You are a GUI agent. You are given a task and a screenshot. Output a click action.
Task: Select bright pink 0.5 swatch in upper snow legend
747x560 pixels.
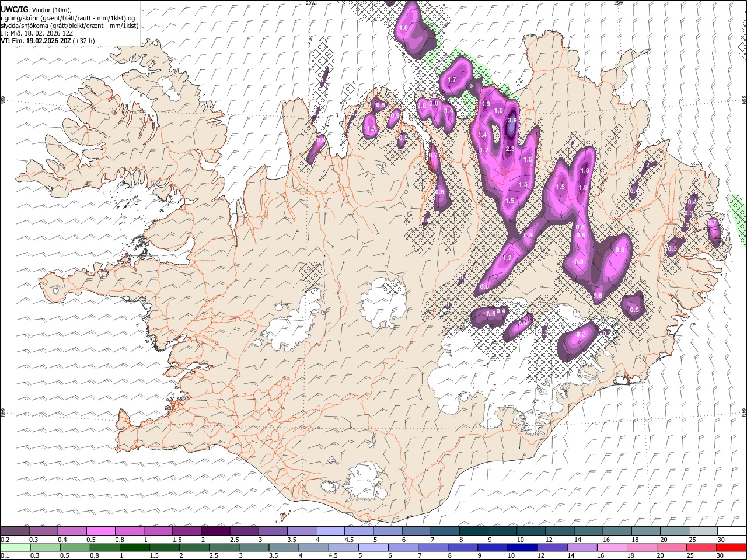pyautogui.click(x=100, y=531)
